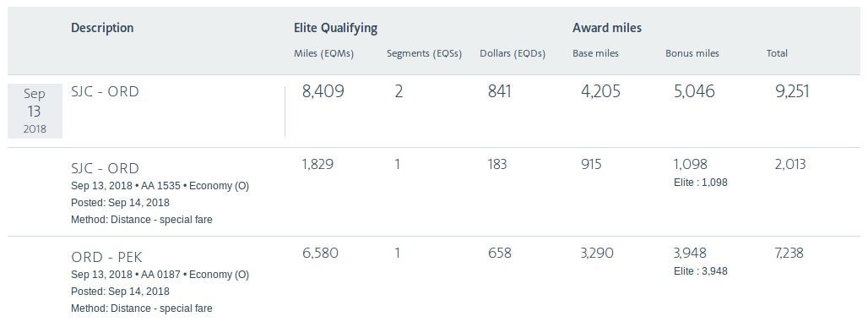Image resolution: width=868 pixels, height=322 pixels.
Task: Select the 9,251 total award miles value
Action: coord(792,91)
